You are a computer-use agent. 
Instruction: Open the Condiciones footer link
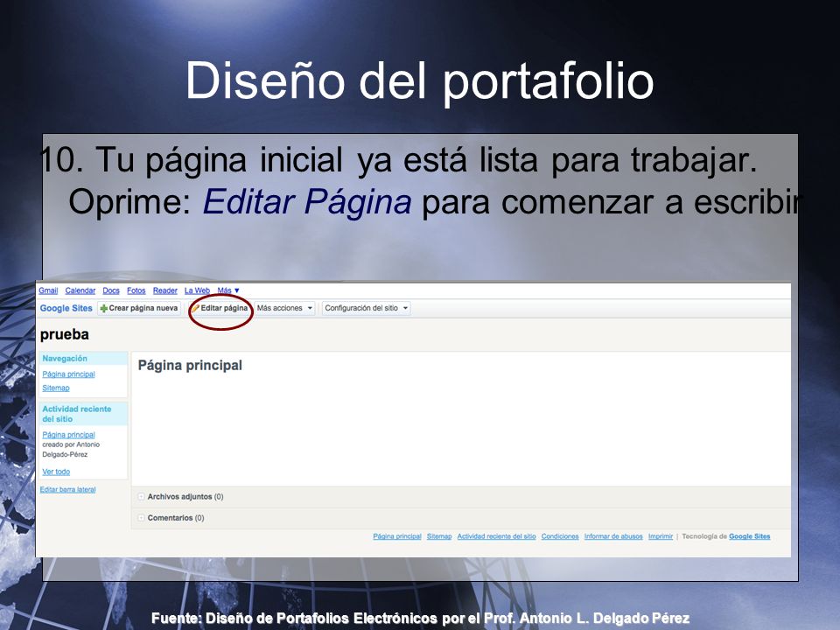(x=560, y=536)
